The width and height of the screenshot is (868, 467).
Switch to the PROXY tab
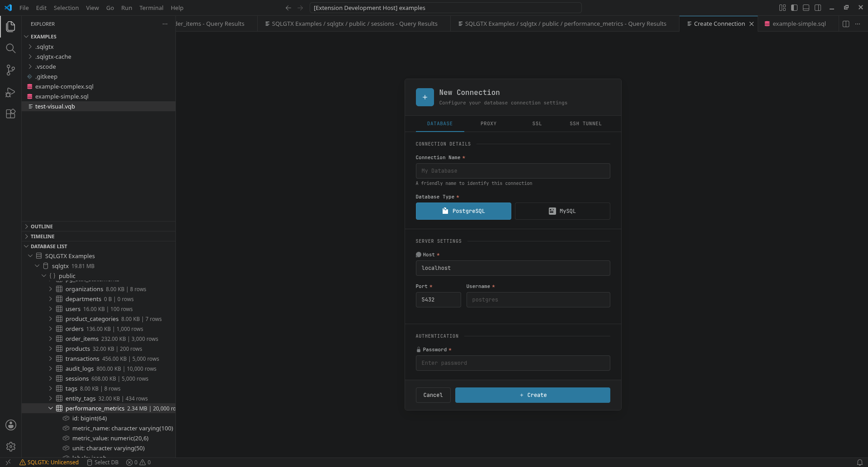coord(488,123)
